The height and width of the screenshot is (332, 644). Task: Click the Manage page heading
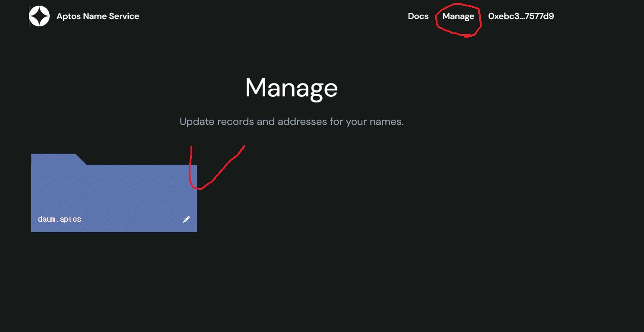tap(292, 88)
